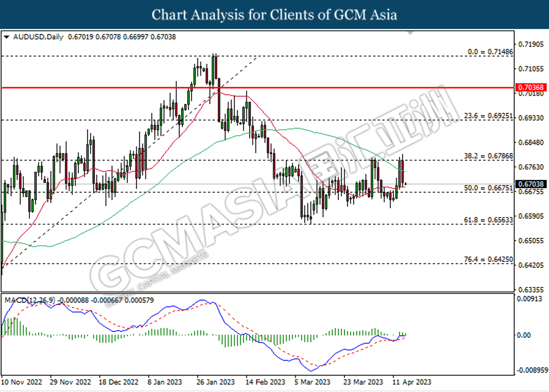This screenshot has width=549, height=392.
Task: Click the MACD(12,26,9) indicator label
Action: [x=30, y=300]
